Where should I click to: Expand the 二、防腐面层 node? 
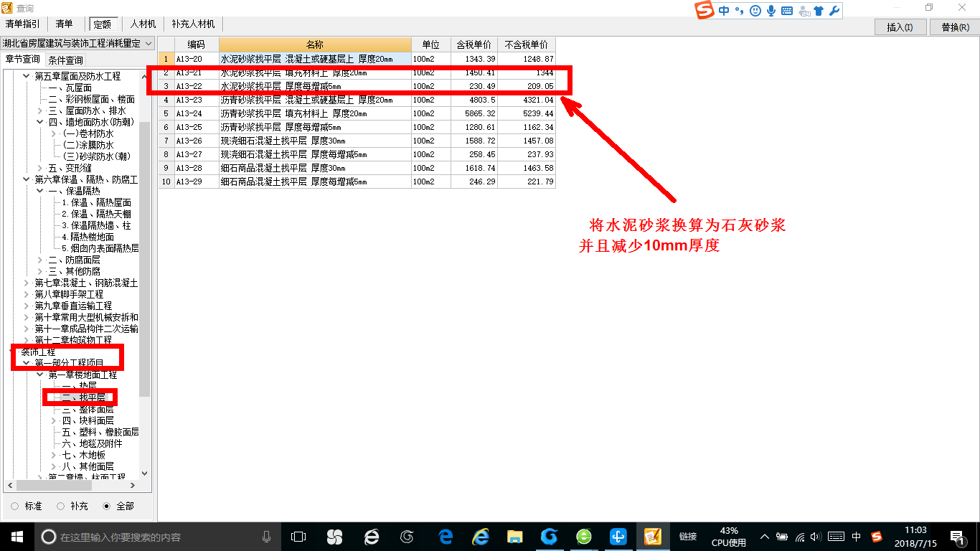tap(40, 260)
